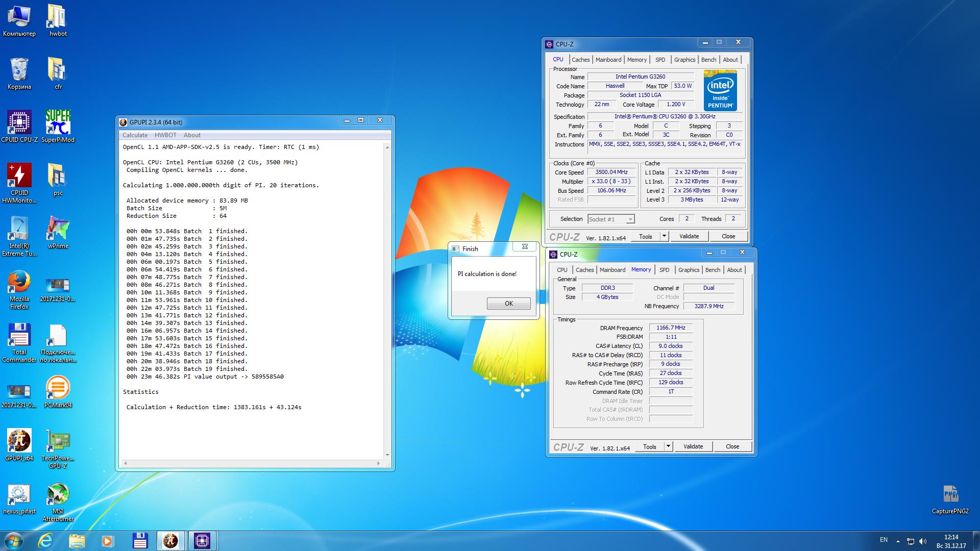Click GPUPI vertical scrollbar up arrow
Viewport: 980px width, 551px height.
[387, 147]
